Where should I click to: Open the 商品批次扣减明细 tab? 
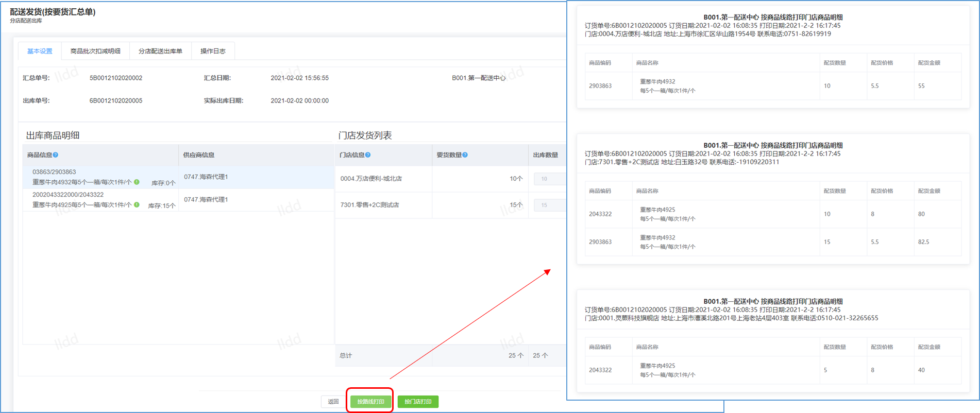95,51
